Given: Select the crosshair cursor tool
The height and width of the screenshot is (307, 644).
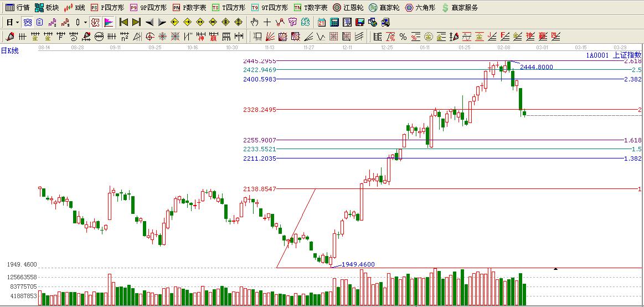Looking at the screenshot, I should (267, 23).
